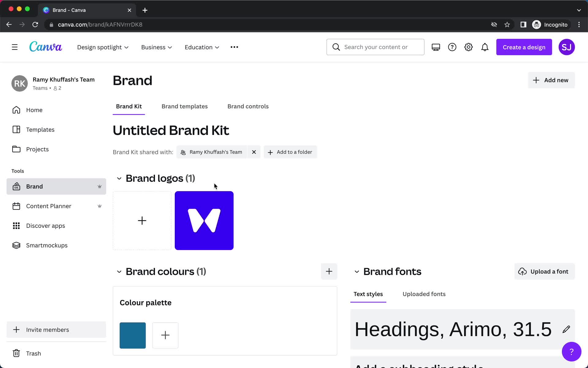Collapse the Brand logos section
This screenshot has width=588, height=368.
point(119,178)
